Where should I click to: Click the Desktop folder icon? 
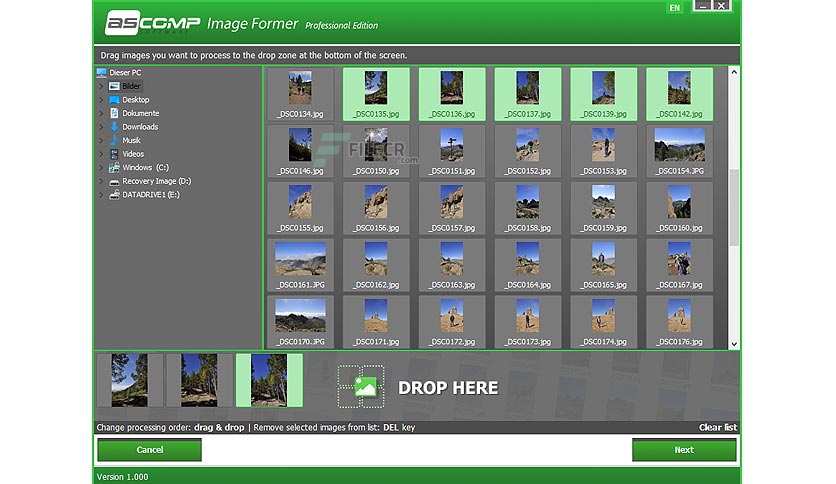pyautogui.click(x=114, y=100)
